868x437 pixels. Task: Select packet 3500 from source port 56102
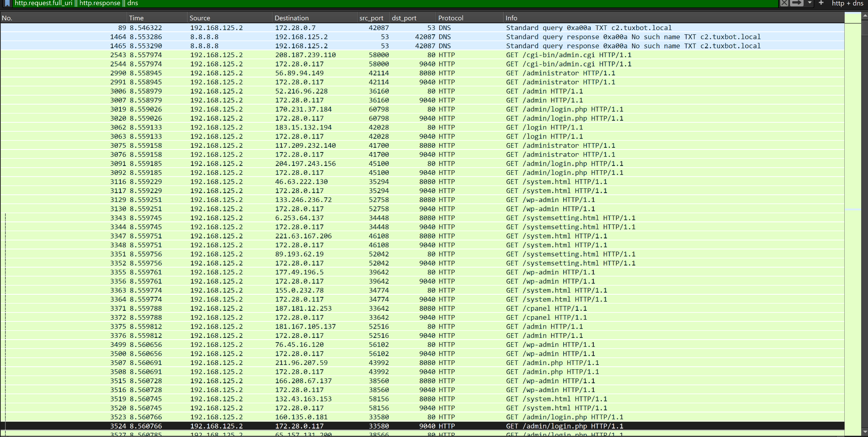[422, 354]
